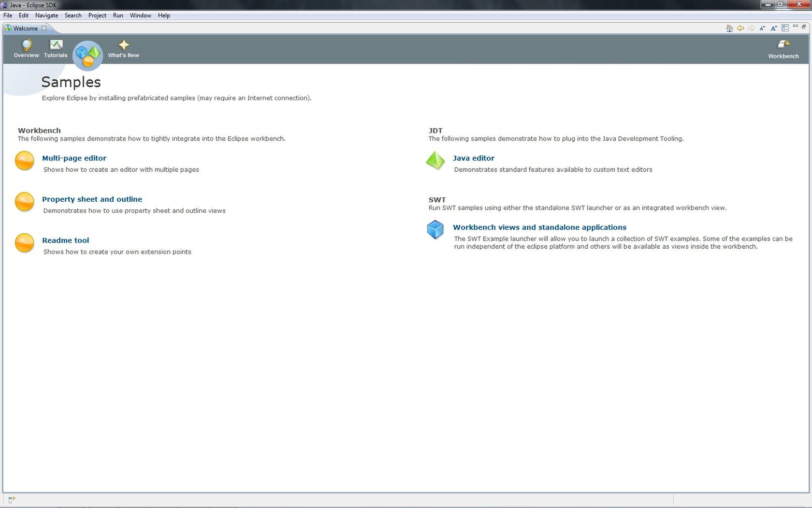Click the fast view icon in the status bar
The image size is (812, 508).
click(12, 500)
